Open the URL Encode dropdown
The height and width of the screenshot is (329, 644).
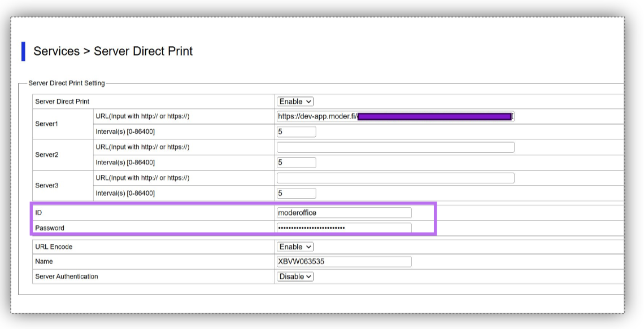point(295,247)
